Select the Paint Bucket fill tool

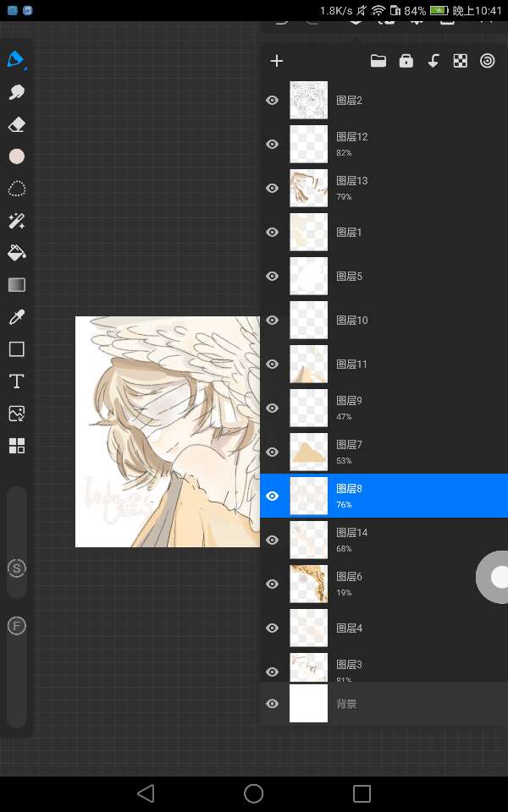click(x=16, y=253)
